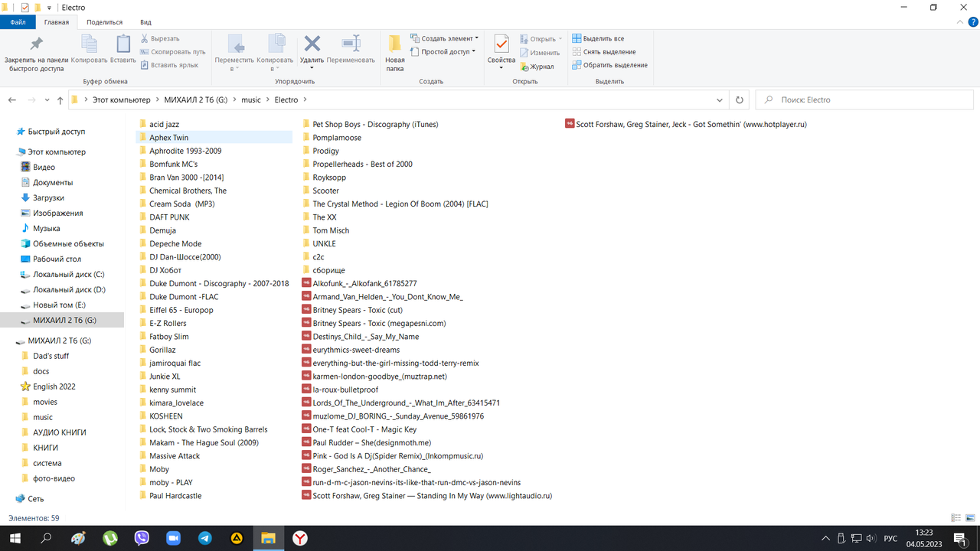Screen dimensions: 980x551
Task: Select the Massive Attack folder
Action: (x=175, y=456)
